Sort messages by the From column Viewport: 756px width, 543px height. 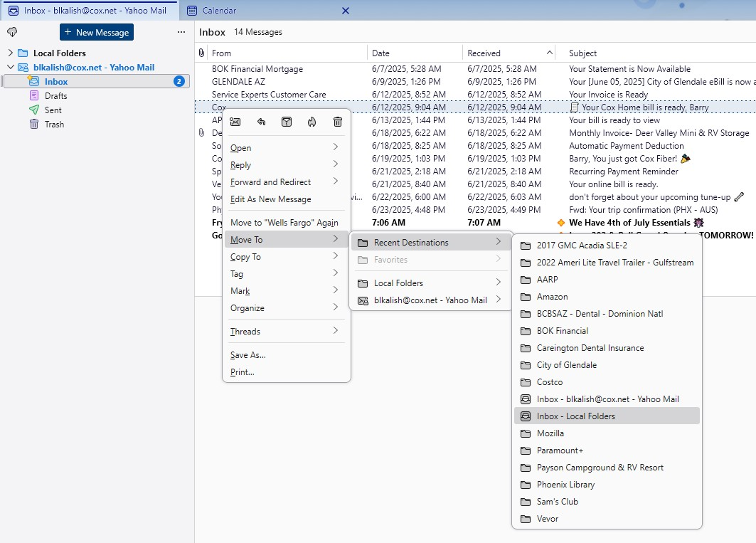pyautogui.click(x=287, y=53)
